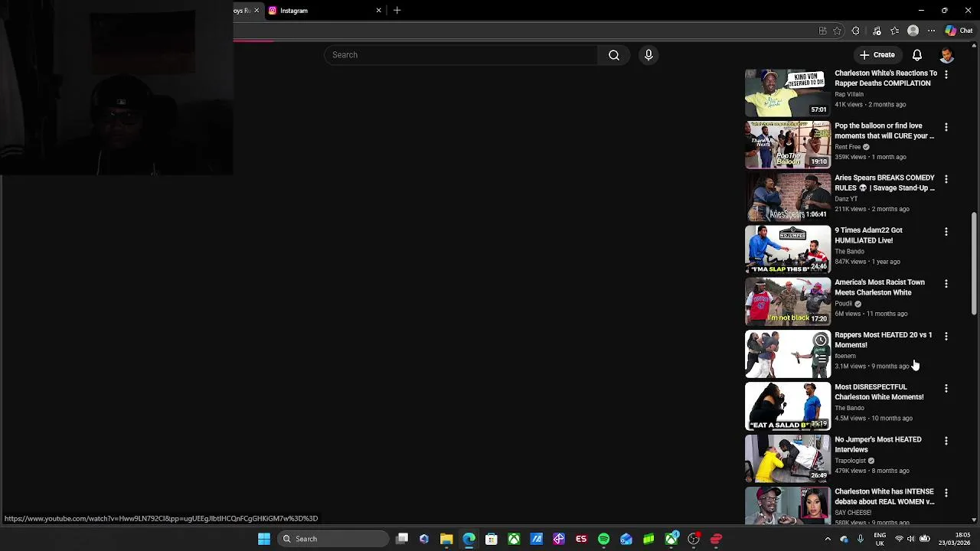Viewport: 980px width, 551px height.
Task: Open Aries Spears comedy video thumbnail
Action: tap(788, 197)
